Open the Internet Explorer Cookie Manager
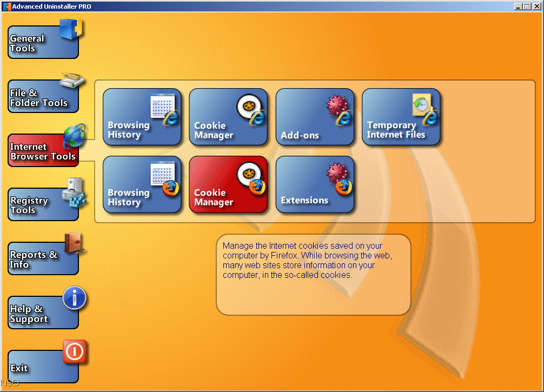The image size is (544, 392). (228, 117)
